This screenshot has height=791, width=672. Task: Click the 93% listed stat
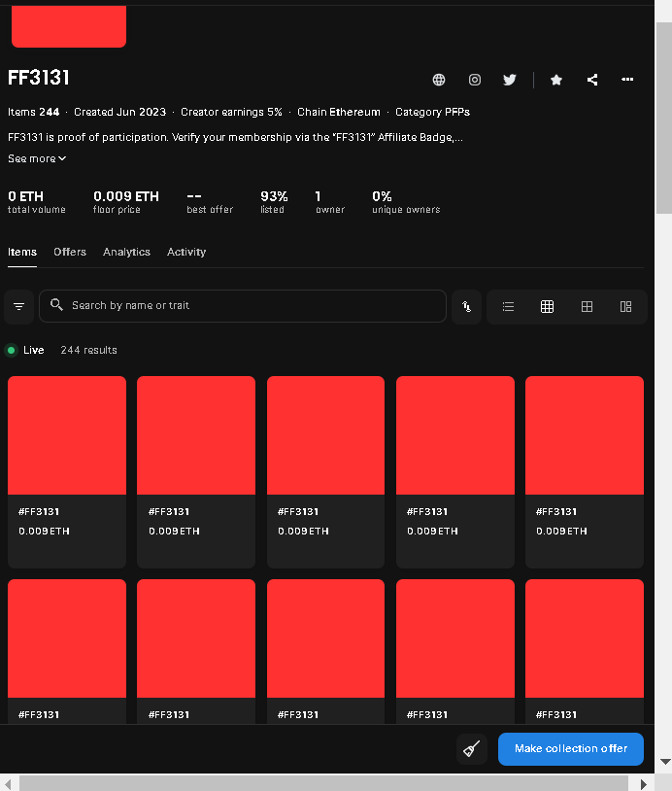pos(274,202)
